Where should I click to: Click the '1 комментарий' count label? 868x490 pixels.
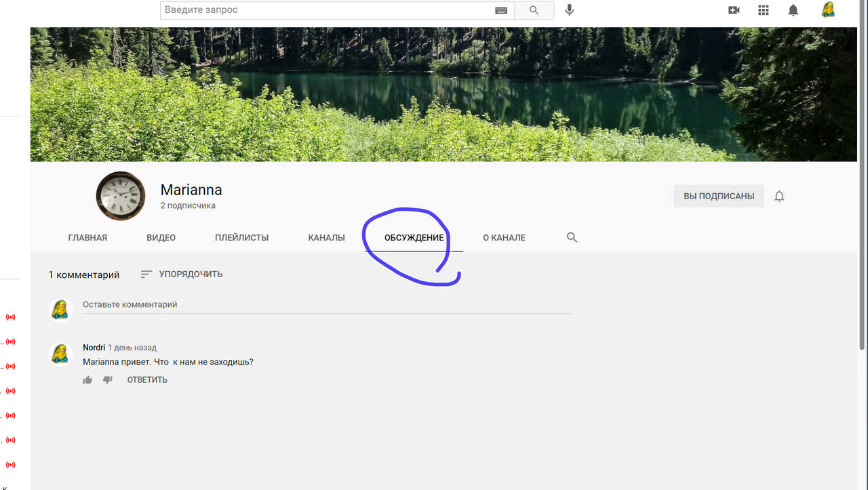84,274
